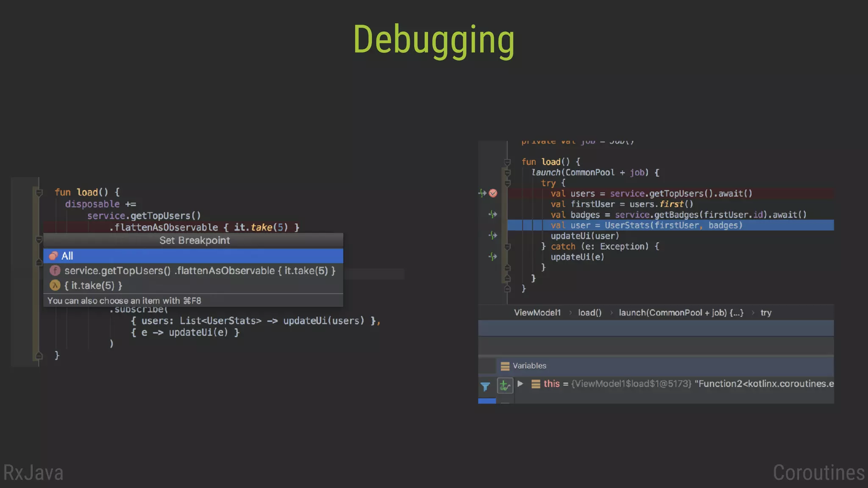Click 'disposable +=' in RxJava code
Viewport: 868px width, 488px height.
coord(100,204)
